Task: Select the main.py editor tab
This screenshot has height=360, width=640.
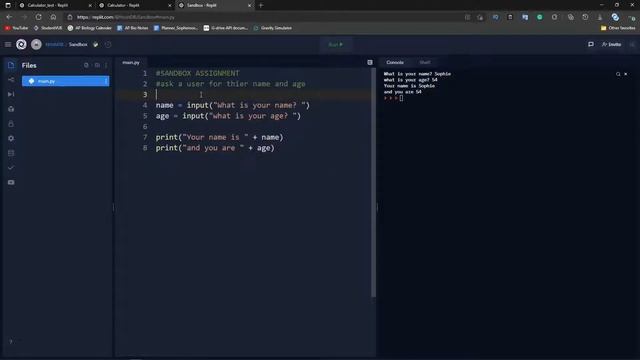Action: coord(131,62)
